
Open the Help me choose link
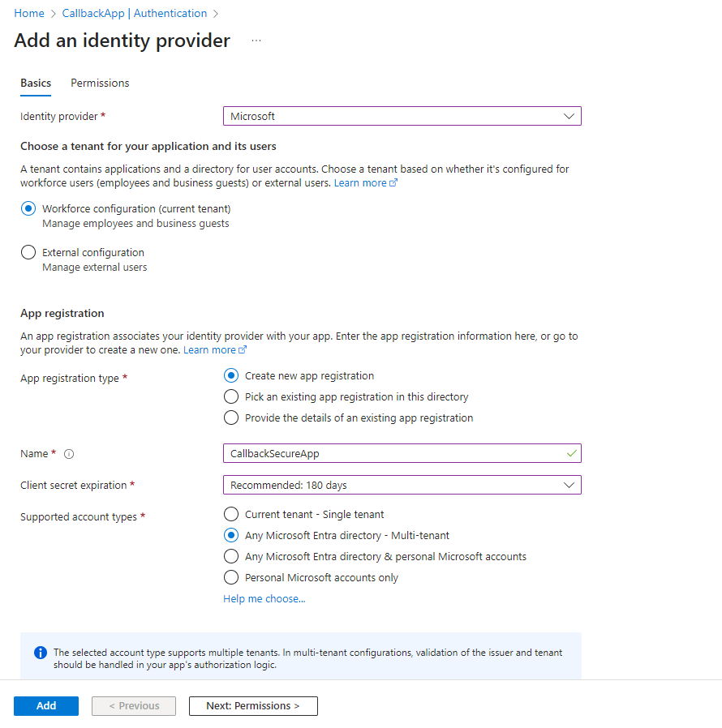click(264, 598)
